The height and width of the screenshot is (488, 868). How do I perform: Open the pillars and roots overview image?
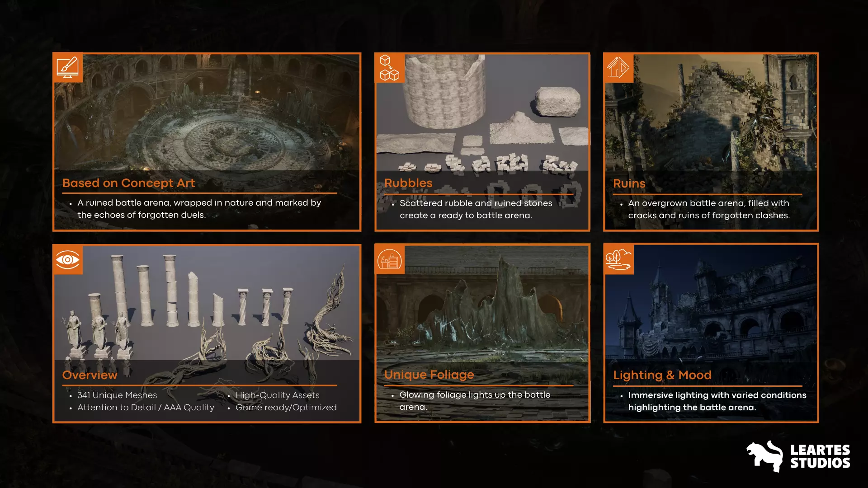click(x=207, y=303)
